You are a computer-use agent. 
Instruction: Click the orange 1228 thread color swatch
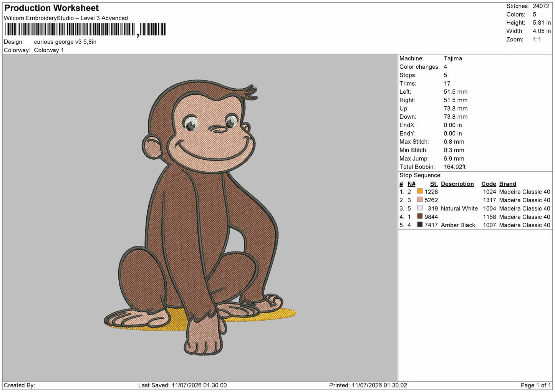(420, 191)
